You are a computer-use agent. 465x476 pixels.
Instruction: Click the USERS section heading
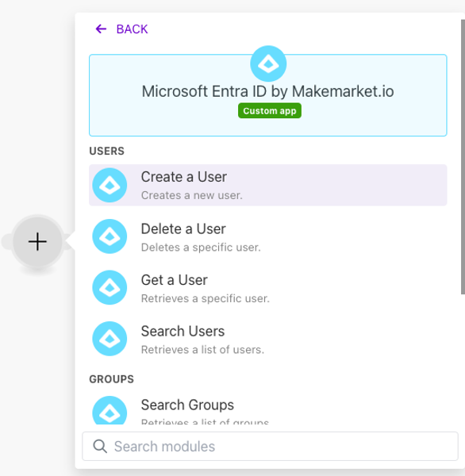tap(106, 151)
